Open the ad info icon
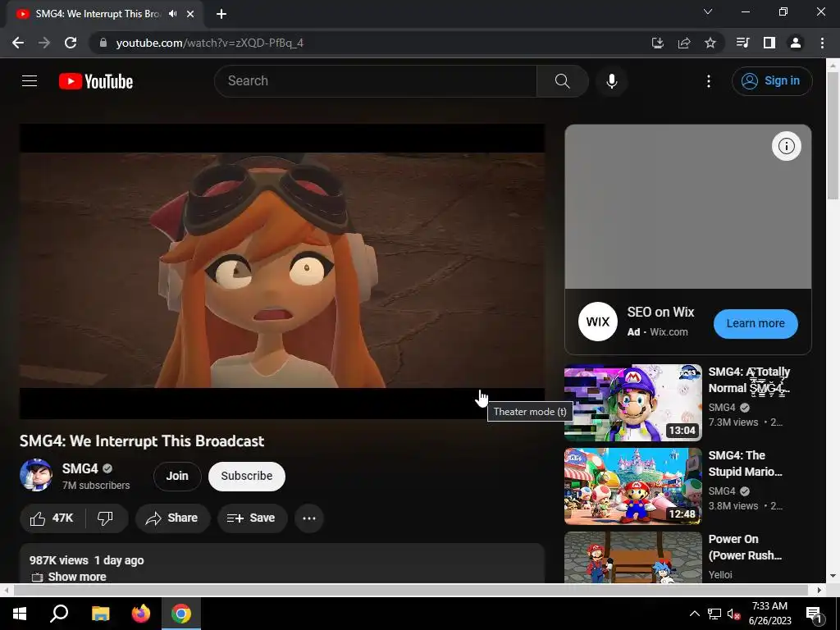The image size is (840, 630). pos(786,146)
